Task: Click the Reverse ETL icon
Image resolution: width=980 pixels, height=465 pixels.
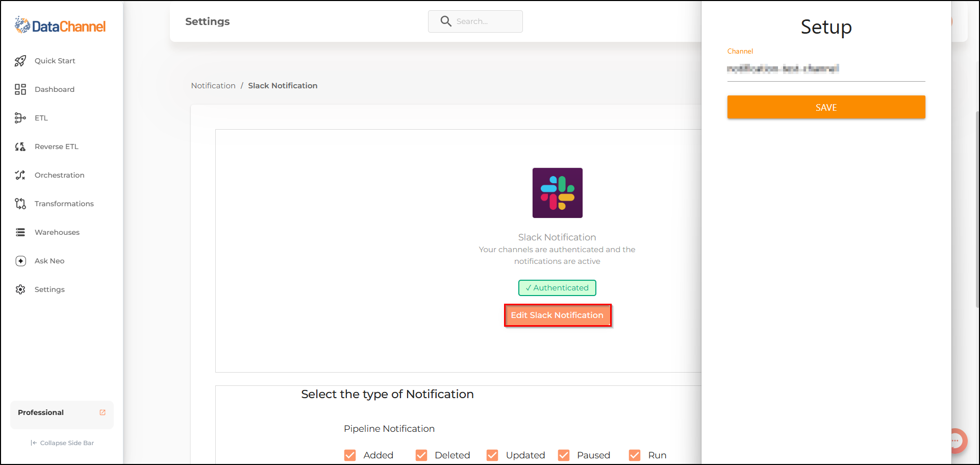Action: point(20,146)
